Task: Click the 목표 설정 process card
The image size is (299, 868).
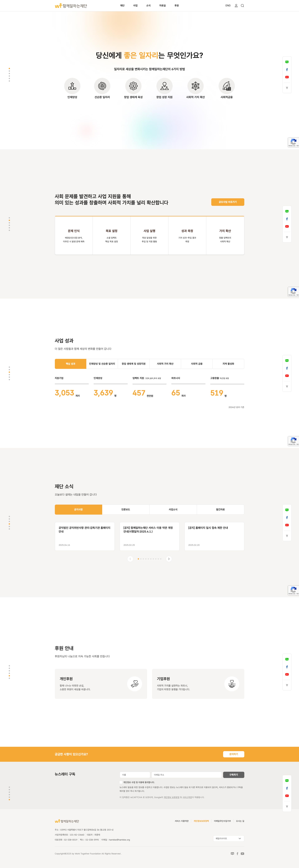Action: tap(112, 236)
